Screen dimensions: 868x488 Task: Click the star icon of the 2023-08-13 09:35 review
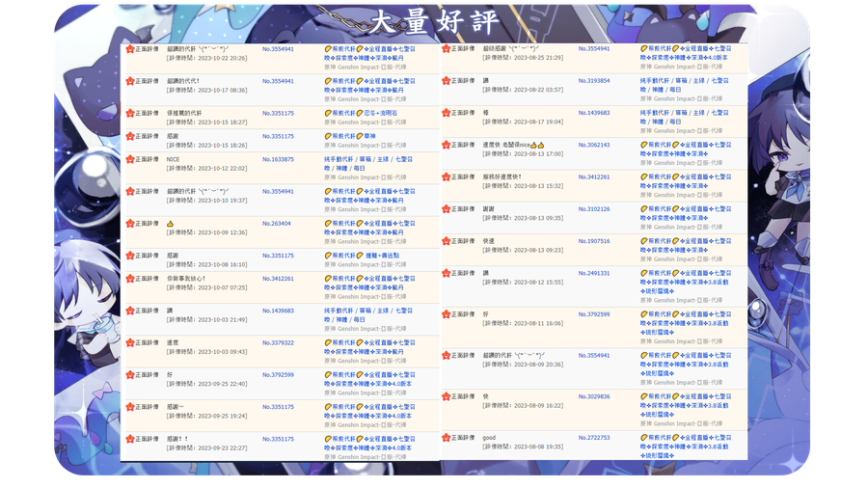[447, 209]
